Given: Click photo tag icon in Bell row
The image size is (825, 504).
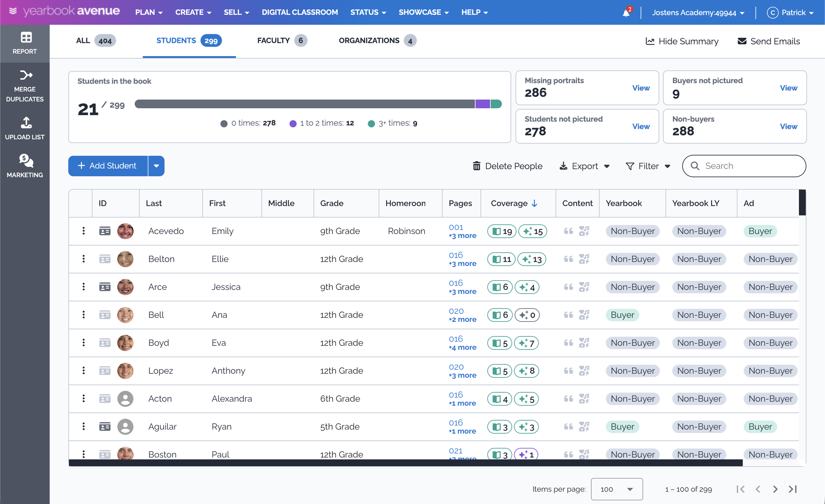Looking at the screenshot, I should point(584,315).
